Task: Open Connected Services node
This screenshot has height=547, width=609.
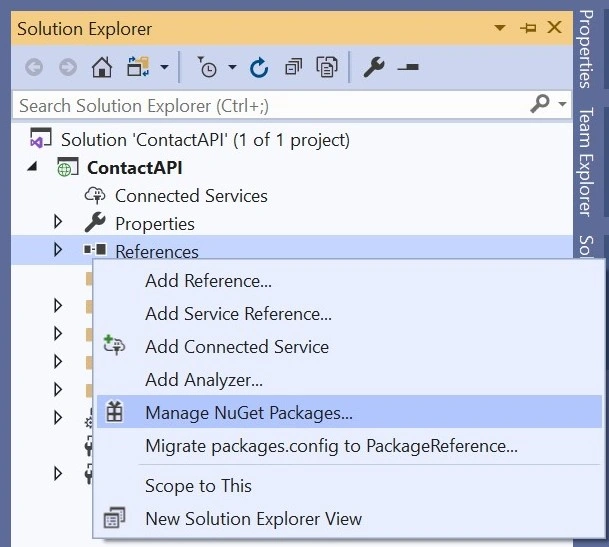Action: (191, 196)
